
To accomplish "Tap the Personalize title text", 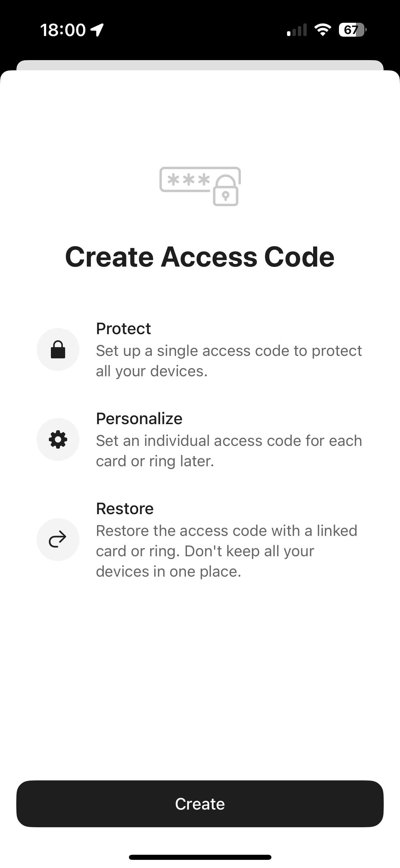I will pyautogui.click(x=139, y=418).
